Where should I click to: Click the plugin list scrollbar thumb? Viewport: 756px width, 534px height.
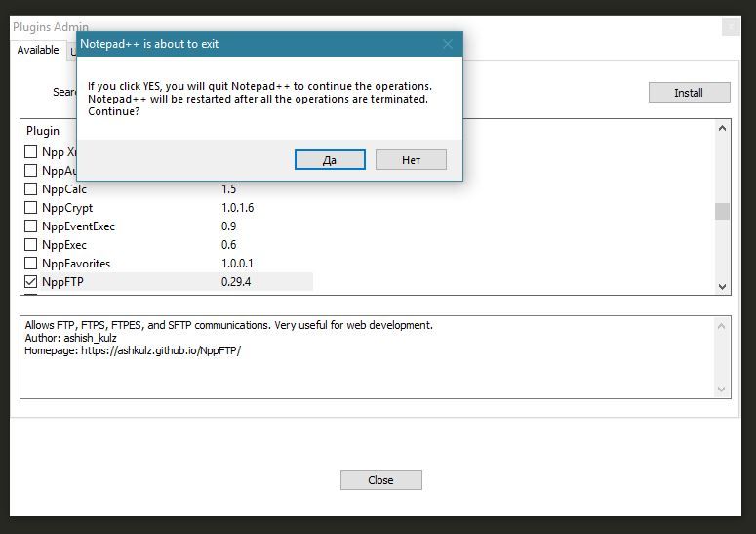pyautogui.click(x=722, y=211)
